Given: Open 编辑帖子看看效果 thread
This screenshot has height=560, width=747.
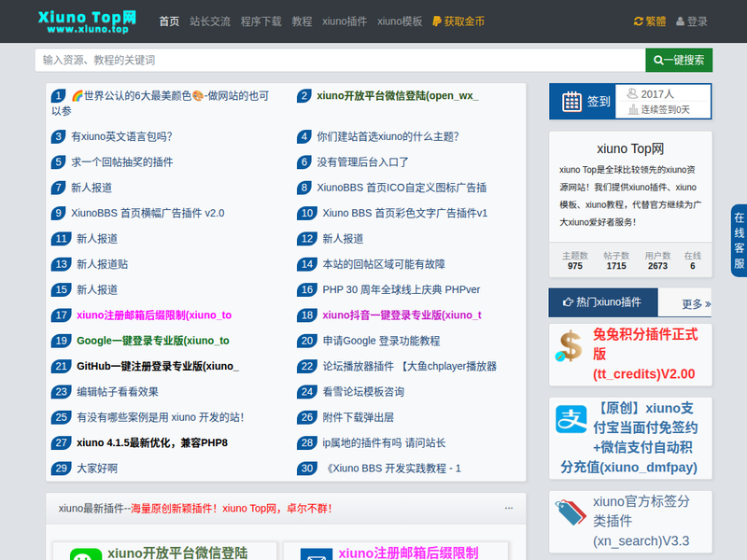Looking at the screenshot, I should click(118, 392).
